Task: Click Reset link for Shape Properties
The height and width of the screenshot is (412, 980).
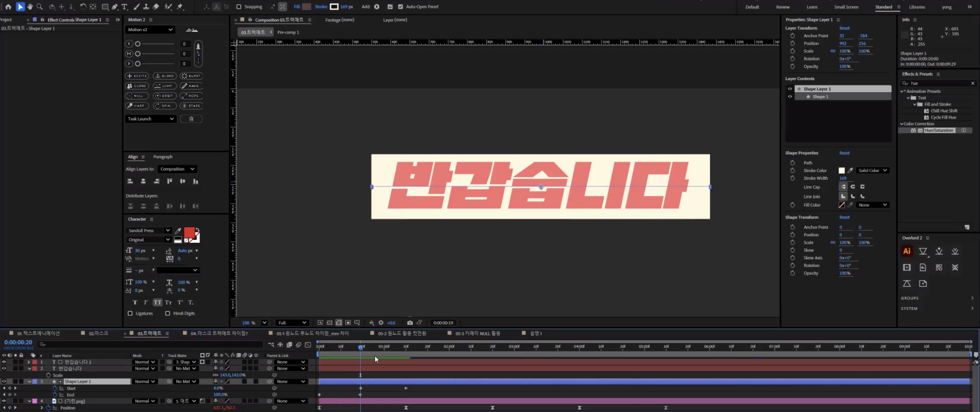Action: [844, 153]
